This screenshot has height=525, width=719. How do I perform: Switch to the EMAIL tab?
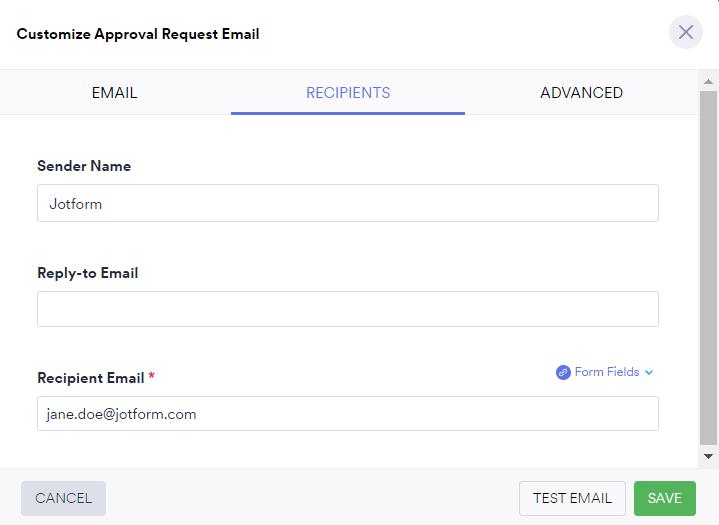click(x=114, y=93)
